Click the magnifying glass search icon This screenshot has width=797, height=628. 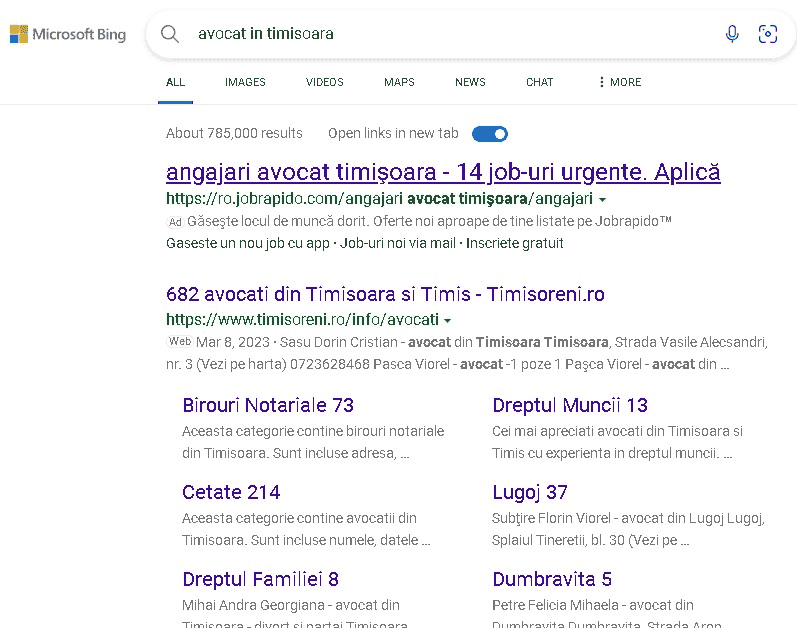[x=170, y=34]
